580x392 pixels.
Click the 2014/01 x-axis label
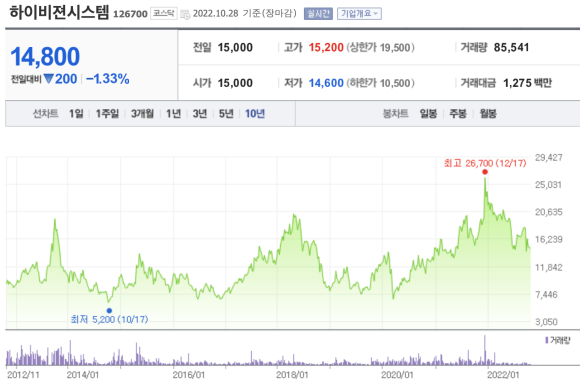click(83, 375)
